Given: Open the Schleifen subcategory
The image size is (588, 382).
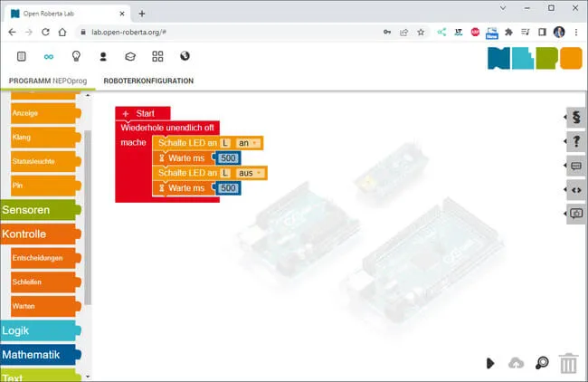Looking at the screenshot, I should coord(45,282).
